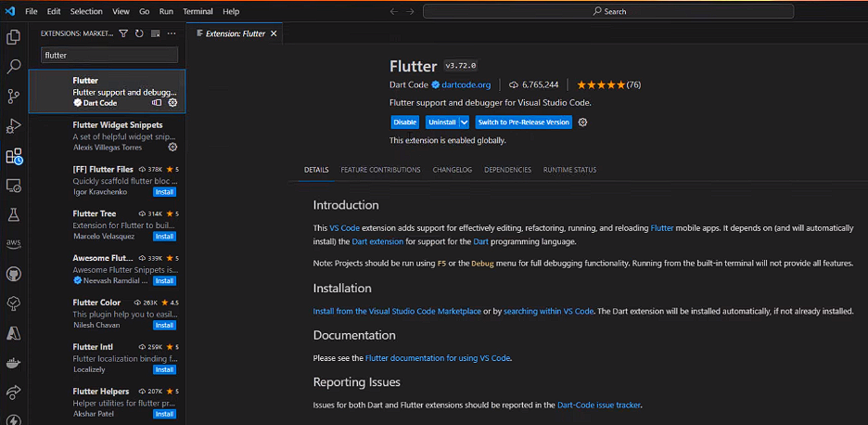Open searching within VS Code link
Screen dimensions: 868x425
click(x=549, y=312)
